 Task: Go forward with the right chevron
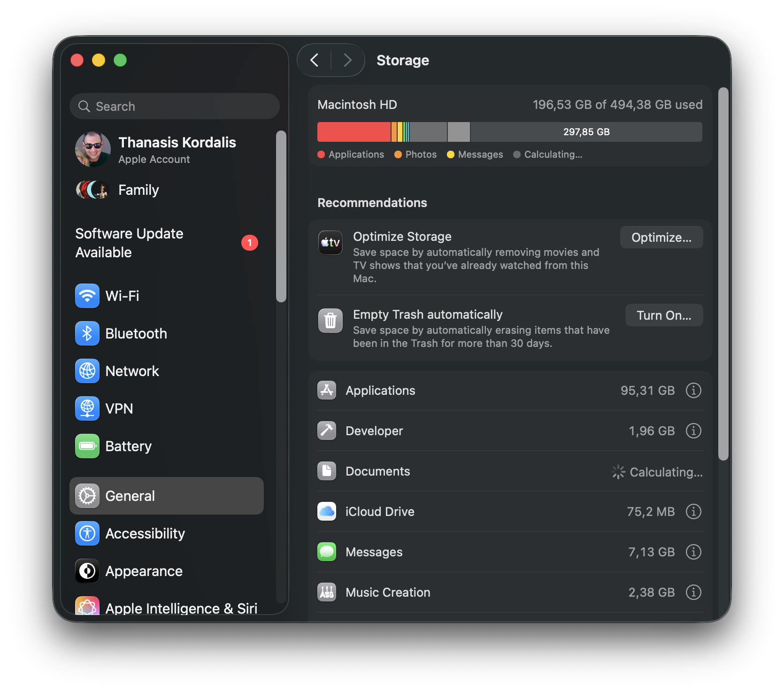pos(347,60)
